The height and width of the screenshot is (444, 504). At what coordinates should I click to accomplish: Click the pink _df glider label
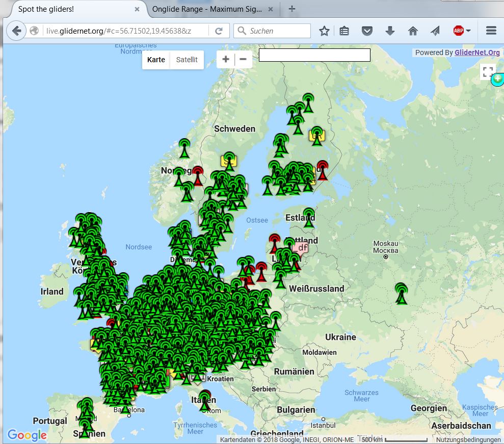301,248
